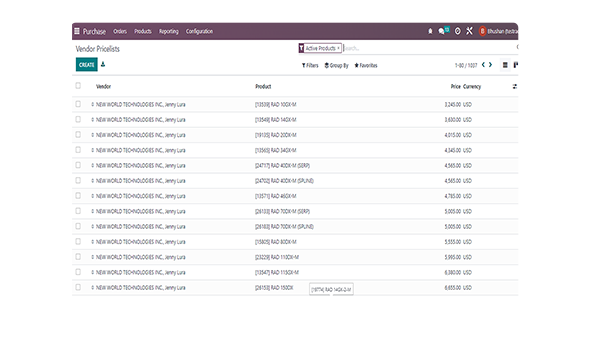Click the 6,380.00 price cell
This screenshot has width=590, height=360.
(453, 272)
